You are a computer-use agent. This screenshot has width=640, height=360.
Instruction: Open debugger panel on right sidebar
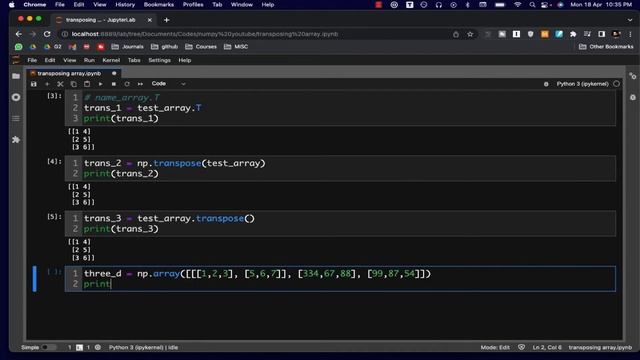(x=632, y=98)
